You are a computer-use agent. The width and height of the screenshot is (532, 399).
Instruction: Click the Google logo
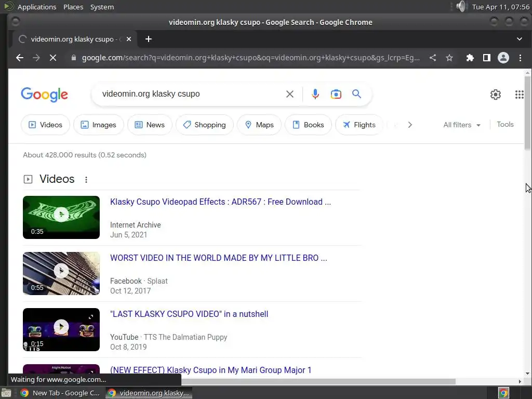click(x=45, y=95)
